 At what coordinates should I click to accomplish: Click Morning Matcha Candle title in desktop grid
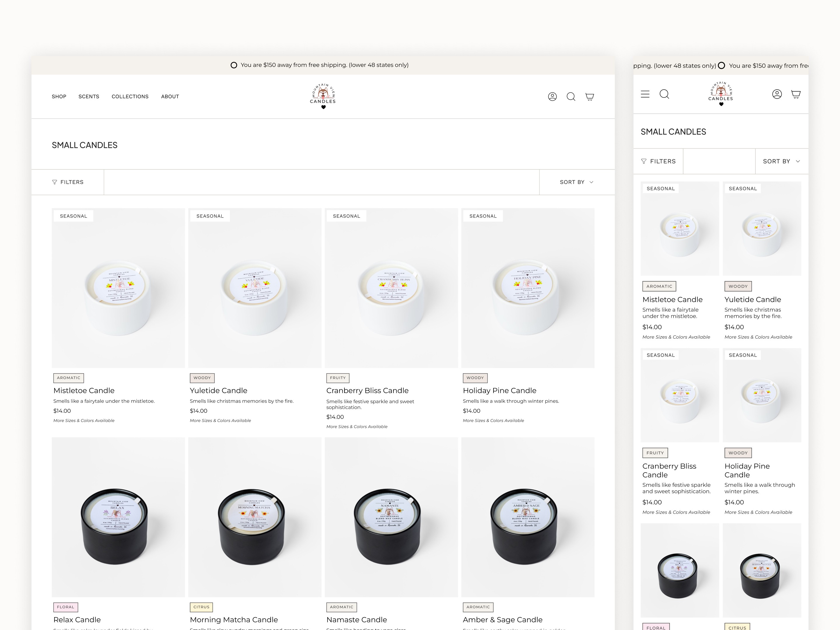pos(234,620)
